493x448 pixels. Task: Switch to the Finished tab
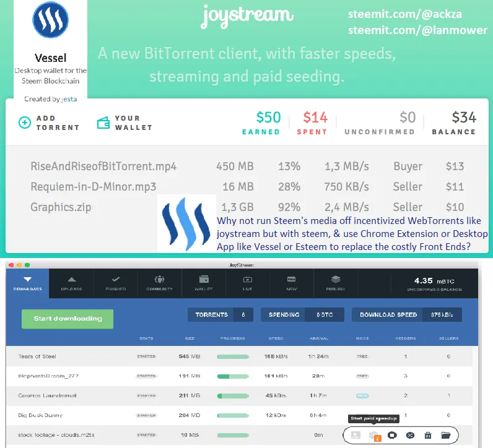coord(116,283)
